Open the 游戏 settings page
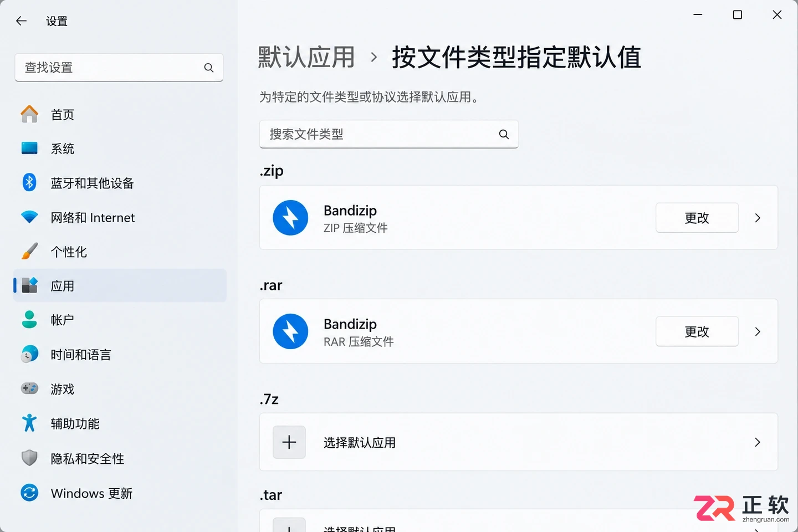 pos(120,389)
